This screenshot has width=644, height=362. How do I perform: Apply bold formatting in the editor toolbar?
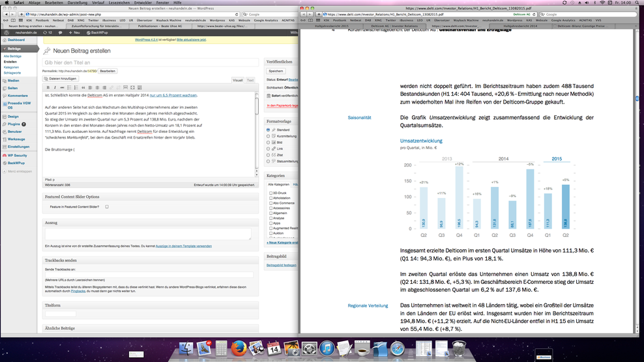[x=48, y=87]
